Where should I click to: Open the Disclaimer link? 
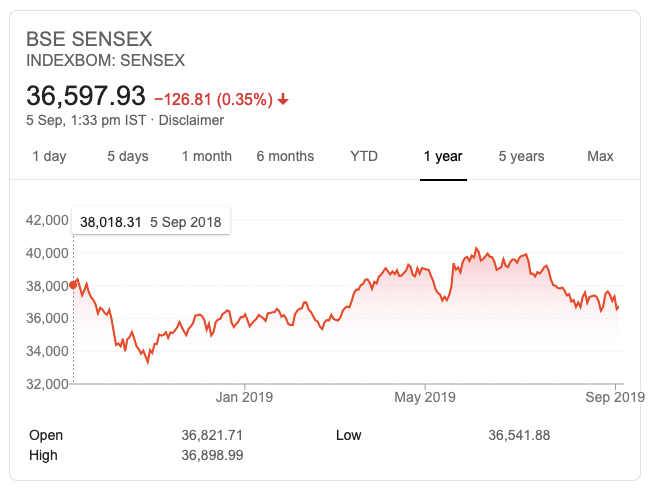coord(191,120)
